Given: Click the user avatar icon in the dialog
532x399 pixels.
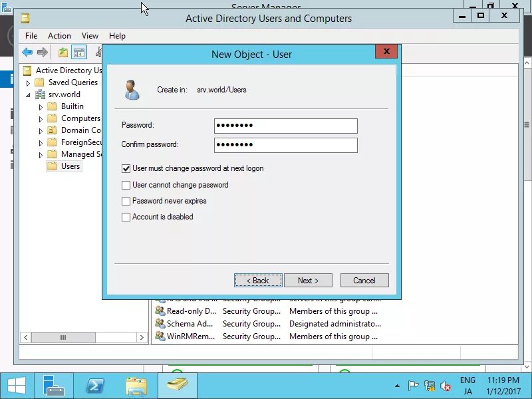Looking at the screenshot, I should click(x=132, y=90).
